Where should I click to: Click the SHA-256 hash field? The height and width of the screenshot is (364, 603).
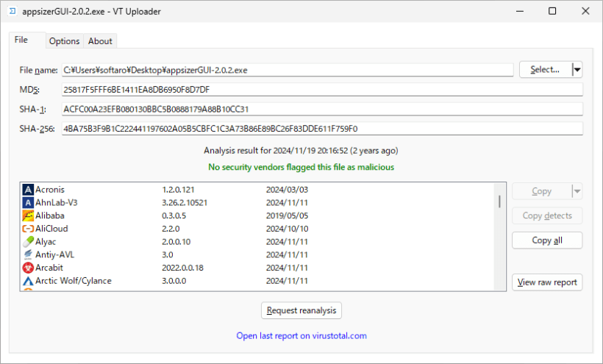(322, 129)
